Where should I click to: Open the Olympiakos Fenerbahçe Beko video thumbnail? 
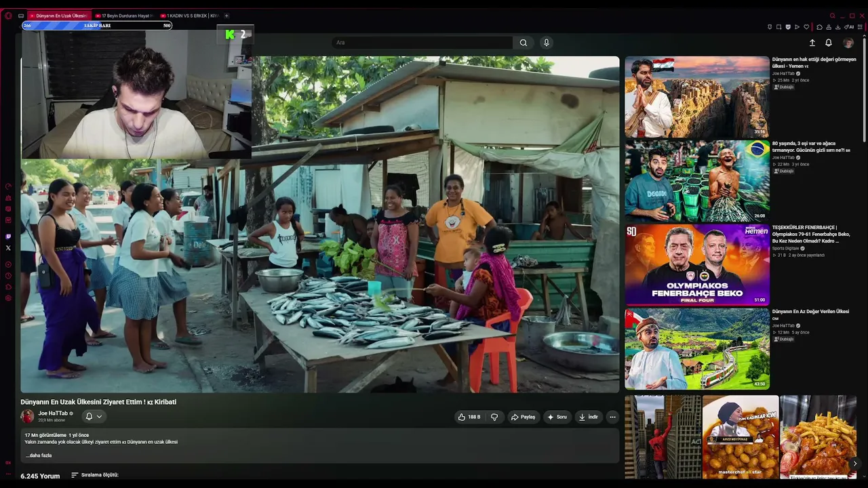click(697, 265)
